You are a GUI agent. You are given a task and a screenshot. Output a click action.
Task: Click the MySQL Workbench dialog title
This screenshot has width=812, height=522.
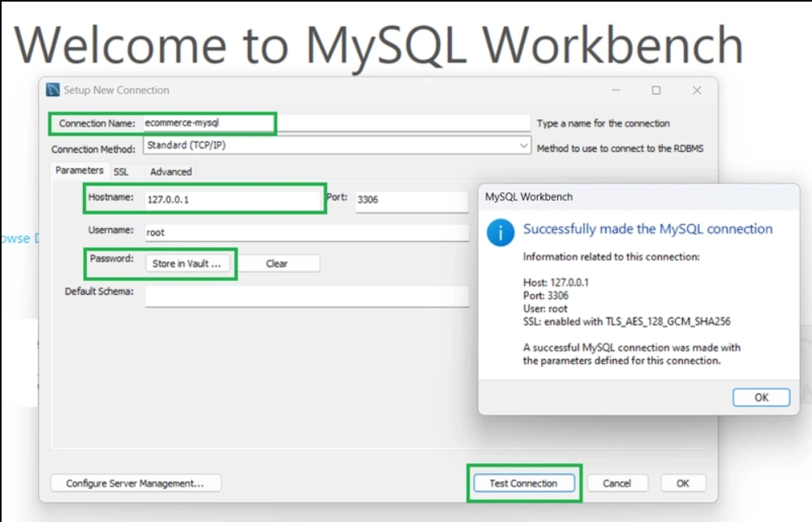click(x=529, y=197)
